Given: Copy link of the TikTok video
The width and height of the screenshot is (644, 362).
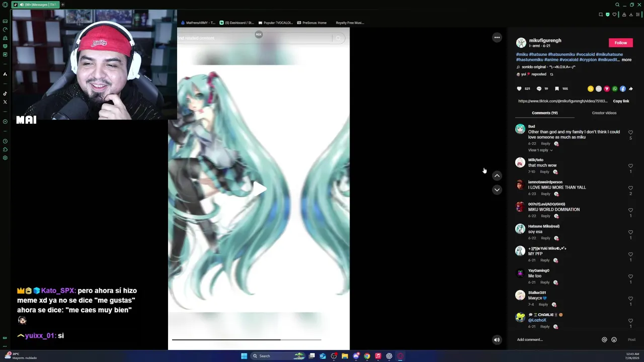Looking at the screenshot, I should pyautogui.click(x=621, y=101).
